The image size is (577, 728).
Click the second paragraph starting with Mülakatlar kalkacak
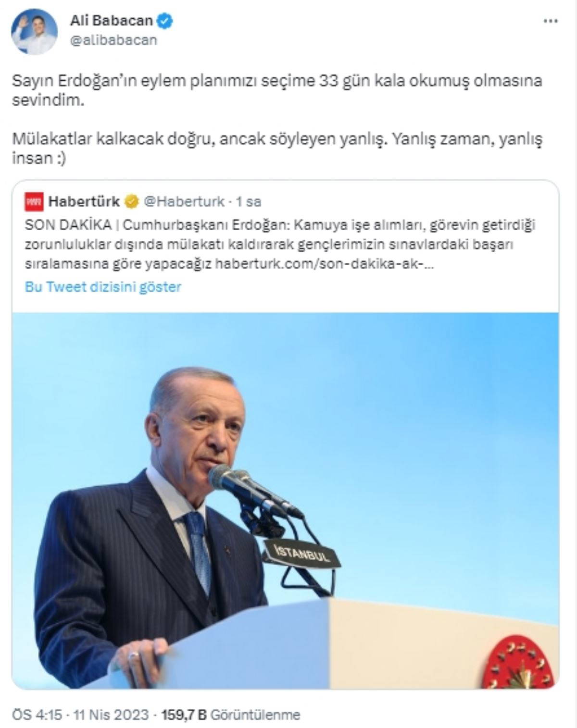[x=277, y=148]
